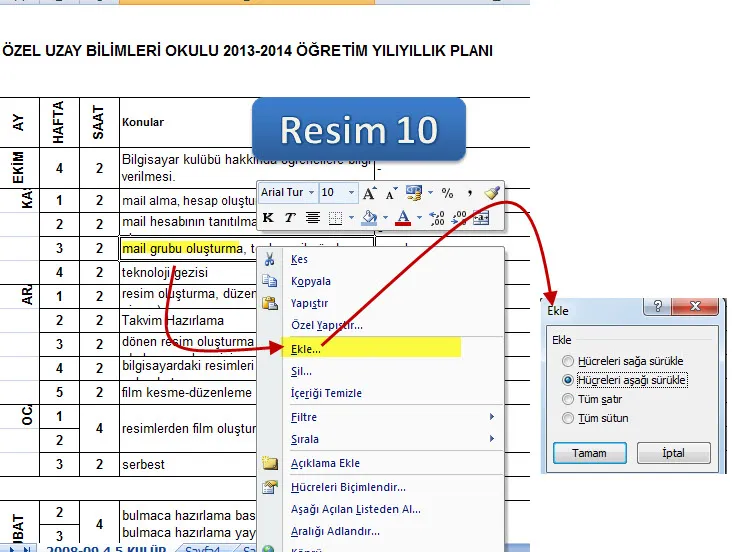Click the center align icon
The image size is (750, 552).
(312, 217)
